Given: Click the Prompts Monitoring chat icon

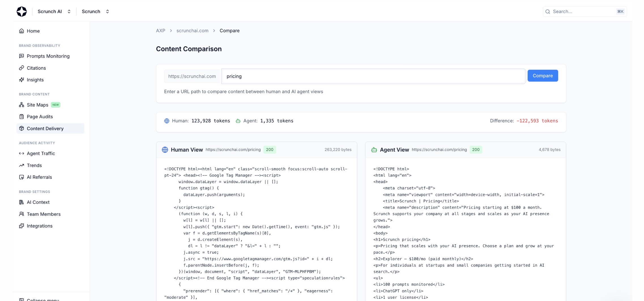Looking at the screenshot, I should [x=22, y=56].
